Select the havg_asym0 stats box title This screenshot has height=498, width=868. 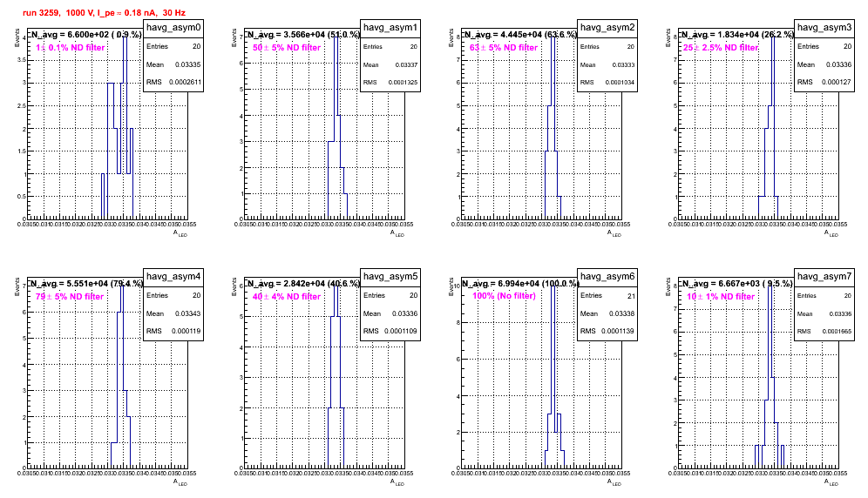point(173,28)
